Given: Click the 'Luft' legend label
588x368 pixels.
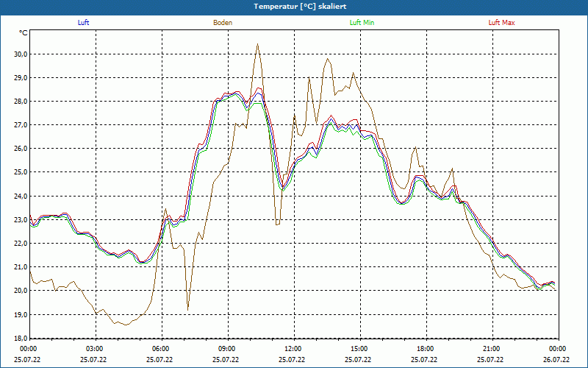Looking at the screenshot, I should click(83, 23).
